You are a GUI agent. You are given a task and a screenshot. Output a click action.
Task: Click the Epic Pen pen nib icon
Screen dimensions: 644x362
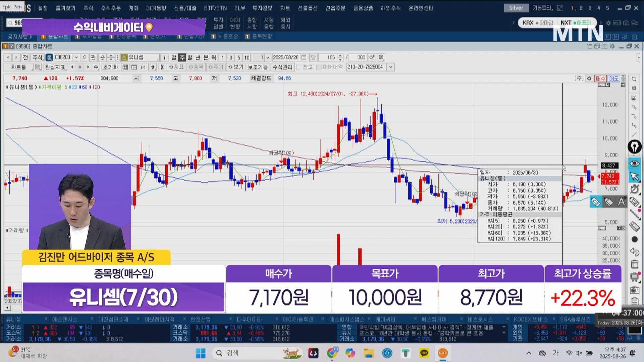634,147
